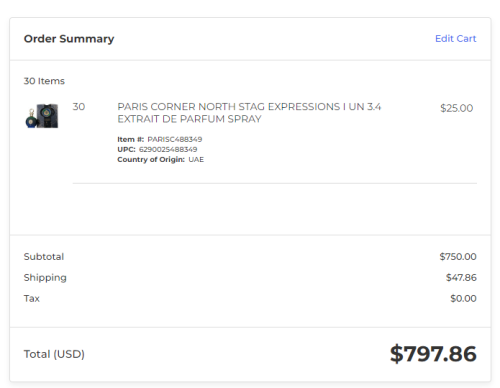Screen dimensions: 500x388
Task: Click the Order Summary heading
Action: pos(69,39)
